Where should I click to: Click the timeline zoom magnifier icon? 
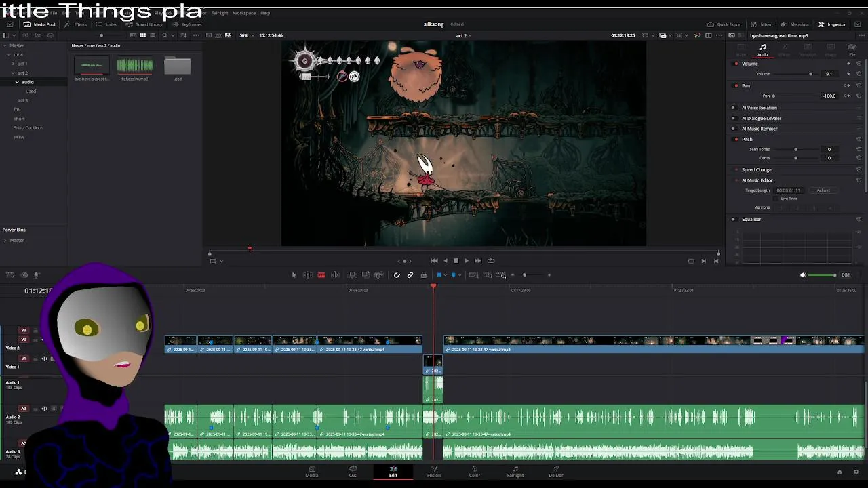(x=502, y=275)
